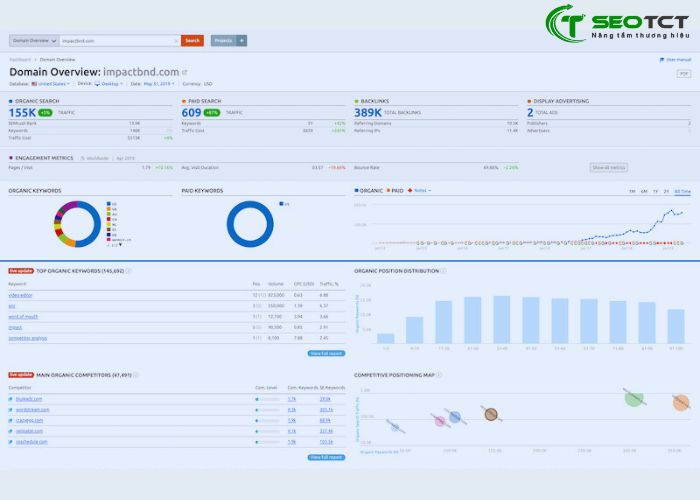View full report for Main Organic Competitors
The image size is (700, 500).
click(326, 457)
